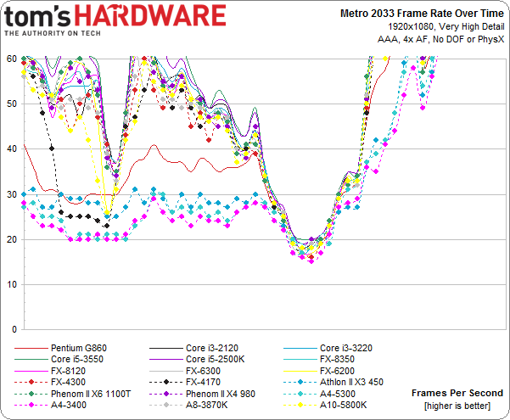Click the Phenom II X4 980 legend label
The width and height of the screenshot is (510, 420).
[x=220, y=394]
